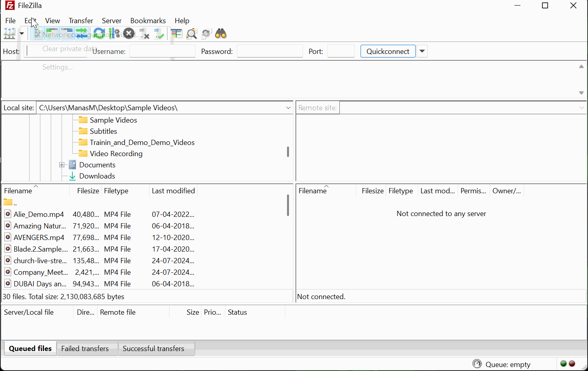Click the Quickconnect button
This screenshot has height=371, width=588.
click(388, 51)
